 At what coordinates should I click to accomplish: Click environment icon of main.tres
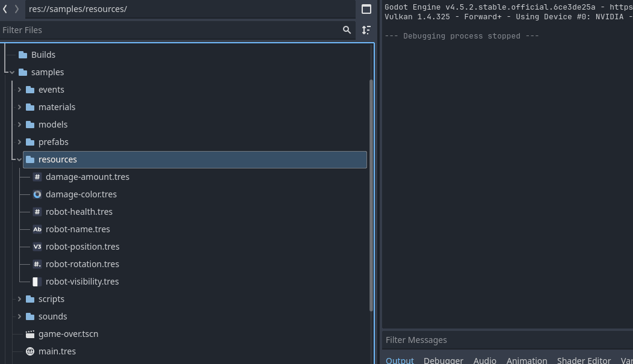(30, 351)
